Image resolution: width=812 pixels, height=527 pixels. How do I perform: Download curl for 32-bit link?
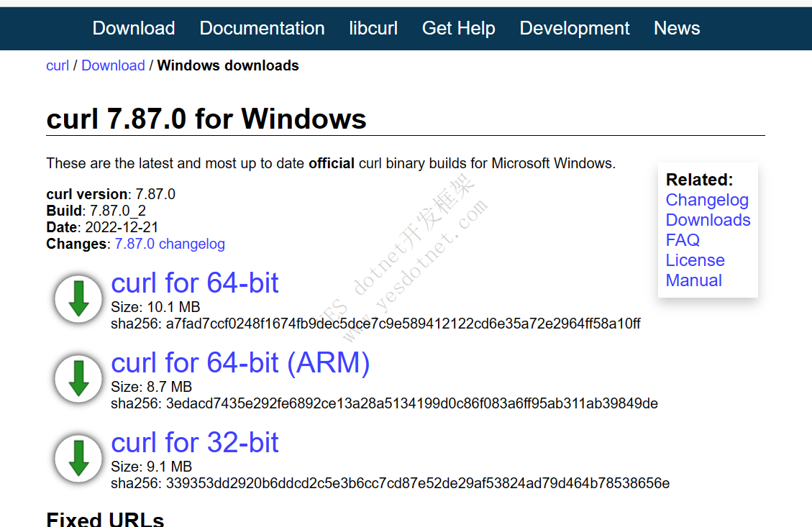pos(195,443)
